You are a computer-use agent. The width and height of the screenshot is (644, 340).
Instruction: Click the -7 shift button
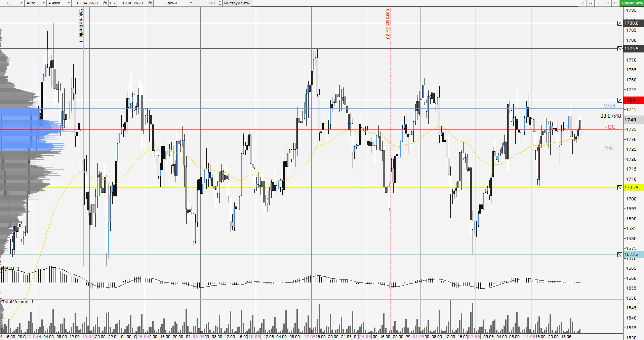tap(582, 3)
